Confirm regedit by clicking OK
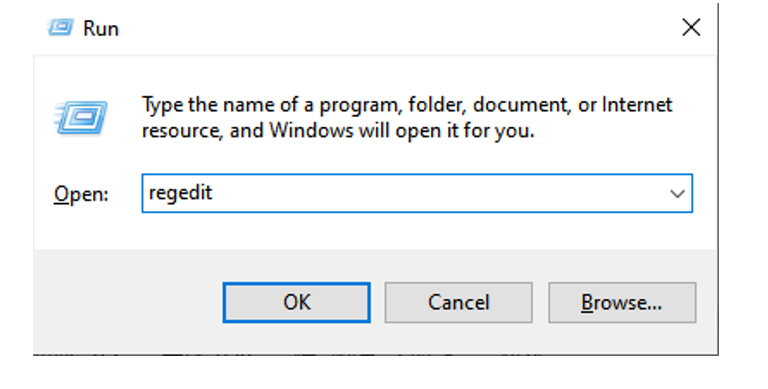The width and height of the screenshot is (768, 389). (296, 302)
